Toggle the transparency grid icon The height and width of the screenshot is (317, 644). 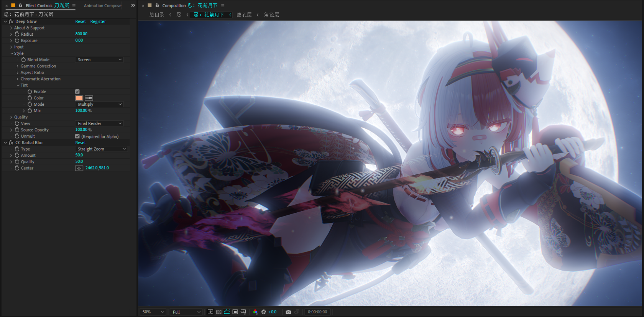(219, 312)
